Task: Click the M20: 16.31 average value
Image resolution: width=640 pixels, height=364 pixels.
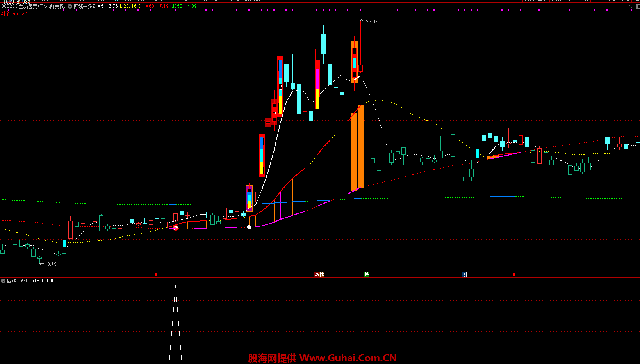Action: click(x=131, y=6)
